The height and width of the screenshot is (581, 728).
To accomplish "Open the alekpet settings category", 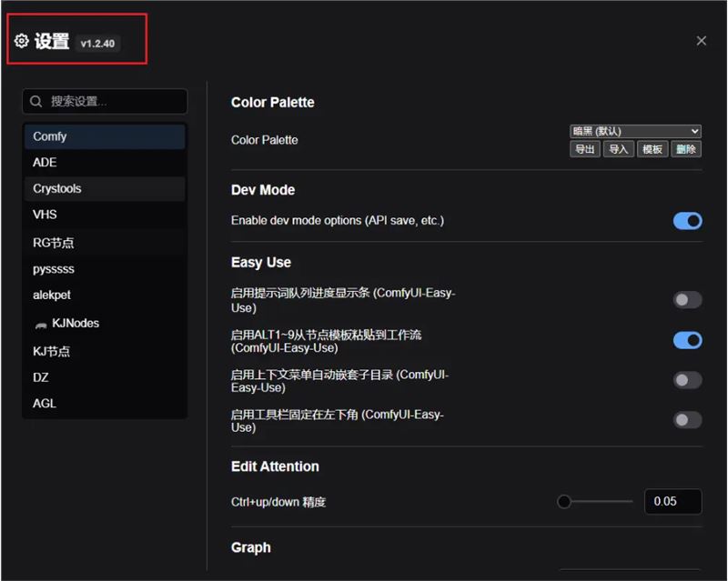I will (x=105, y=295).
